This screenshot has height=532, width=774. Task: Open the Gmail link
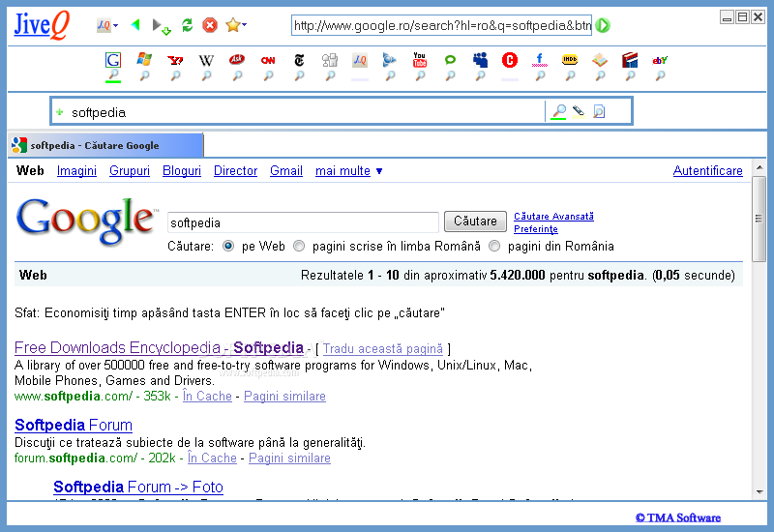click(x=286, y=171)
